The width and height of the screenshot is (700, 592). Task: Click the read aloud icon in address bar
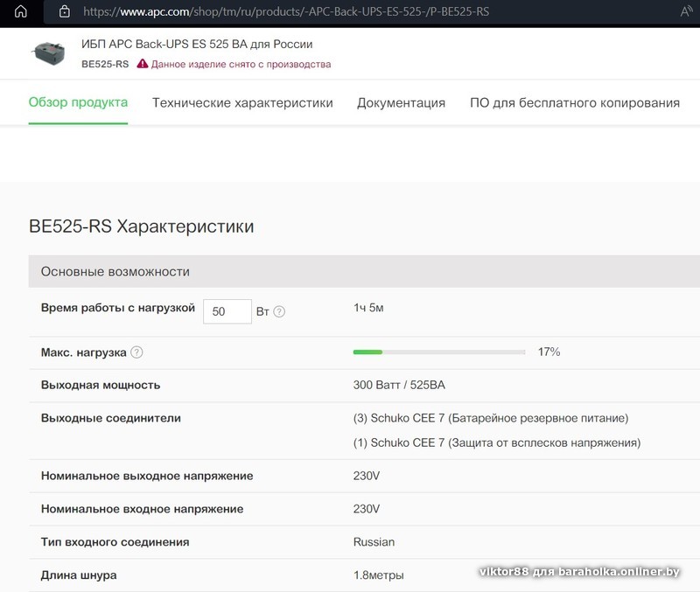coord(686,11)
